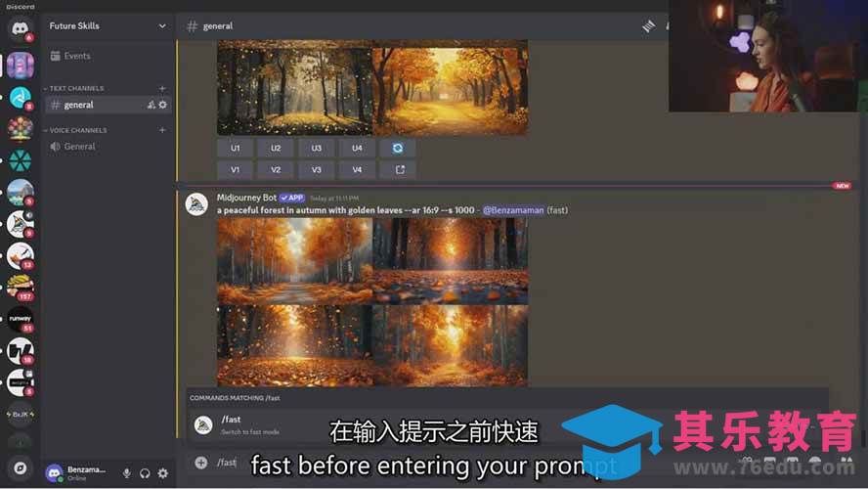
Task: Open the teal triangle logo server
Action: pos(21,98)
